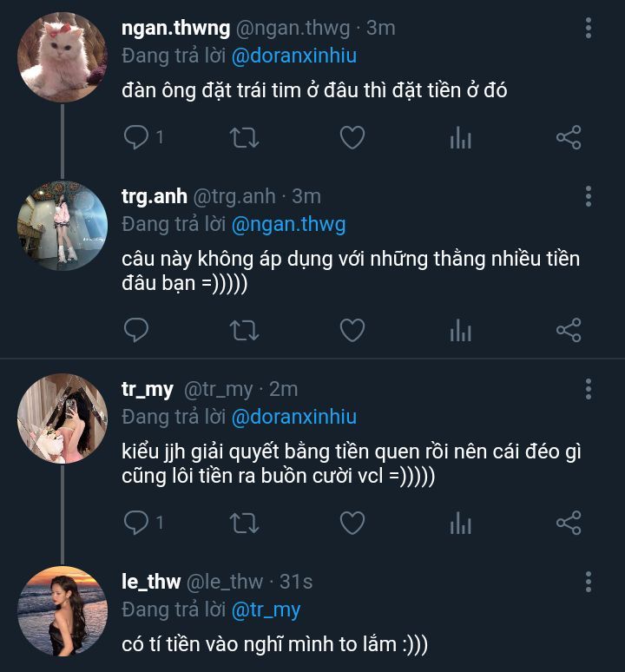This screenshot has height=672, width=625.
Task: View analytics for tr_my's tweet
Action: (x=461, y=523)
